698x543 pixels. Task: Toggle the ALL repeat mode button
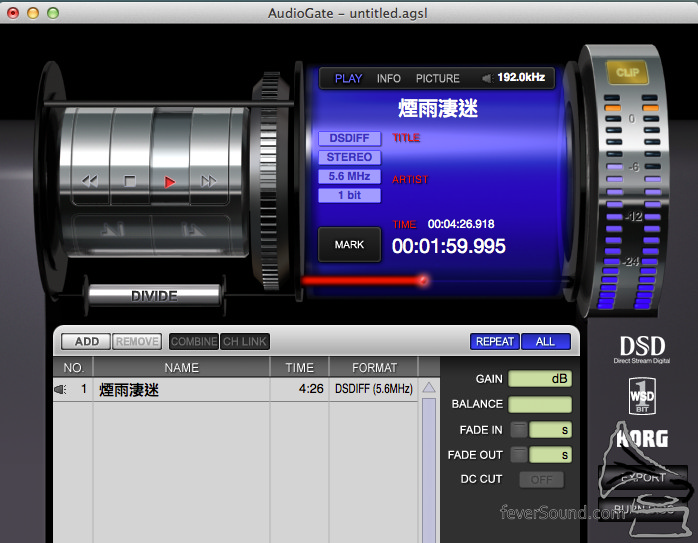(x=546, y=341)
